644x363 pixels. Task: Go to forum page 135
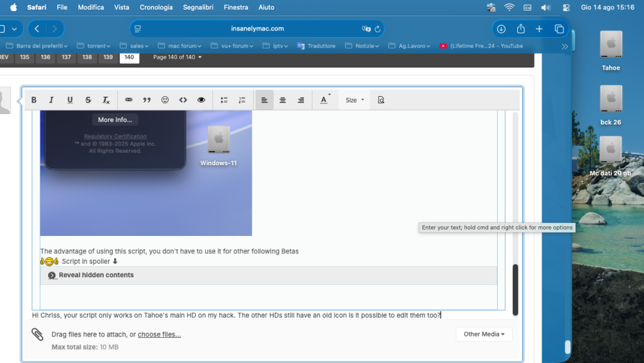pos(24,57)
